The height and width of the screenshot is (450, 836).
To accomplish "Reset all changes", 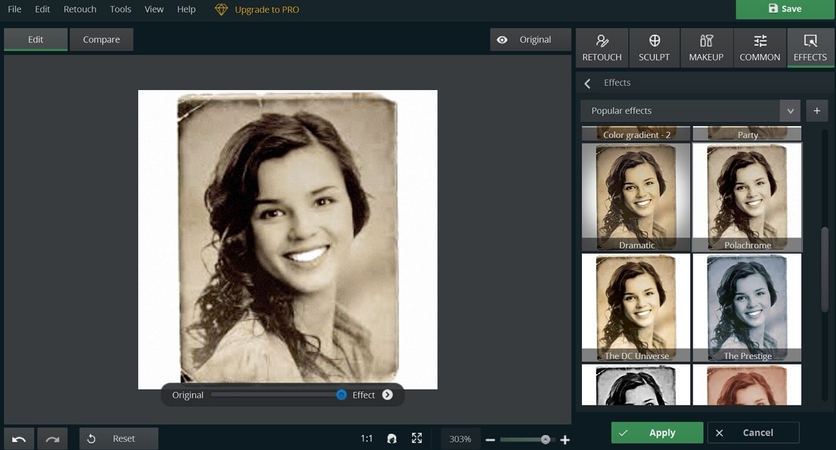I will click(119, 439).
